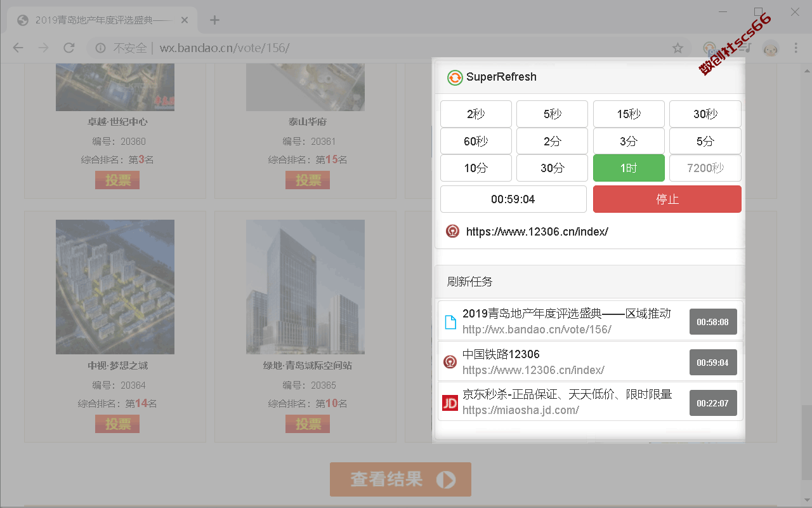
Task: Select the 2秒 refresh interval
Action: click(x=476, y=114)
